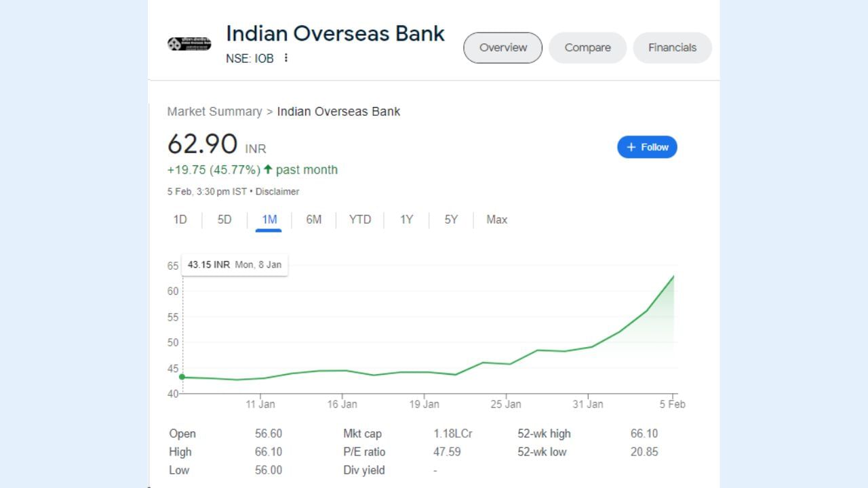Click the Follow button
Viewport: 868px width, 488px height.
click(x=647, y=147)
